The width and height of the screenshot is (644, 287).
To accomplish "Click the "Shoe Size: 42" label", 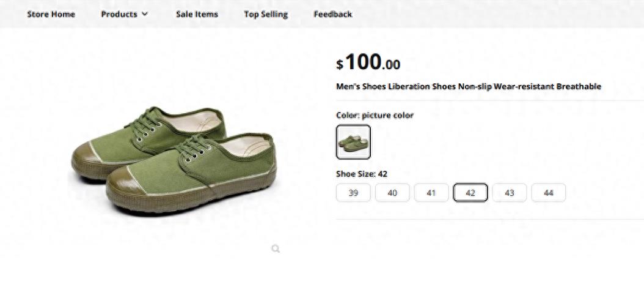I will pyautogui.click(x=362, y=174).
